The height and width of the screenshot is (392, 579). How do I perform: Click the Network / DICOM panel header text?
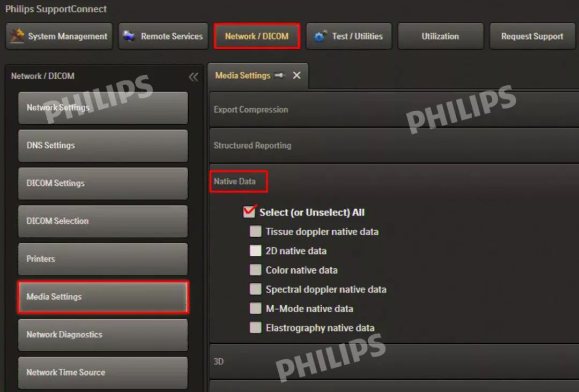(x=43, y=76)
